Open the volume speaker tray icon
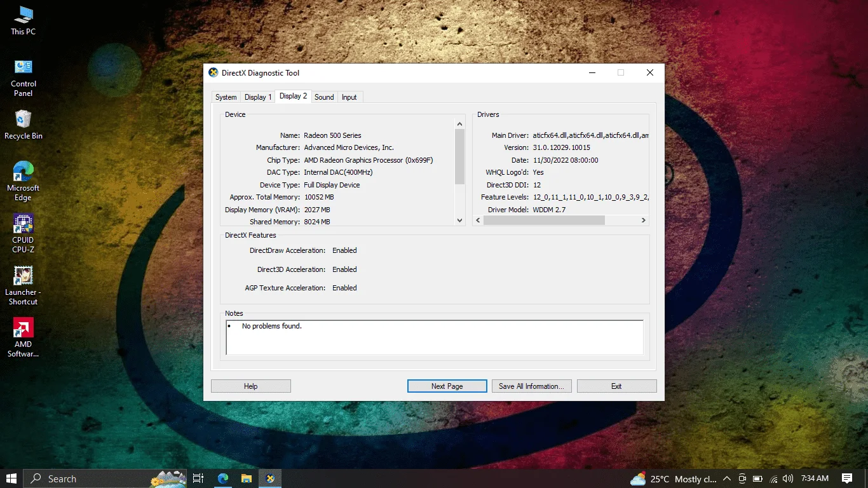This screenshot has height=488, width=868. click(x=789, y=478)
